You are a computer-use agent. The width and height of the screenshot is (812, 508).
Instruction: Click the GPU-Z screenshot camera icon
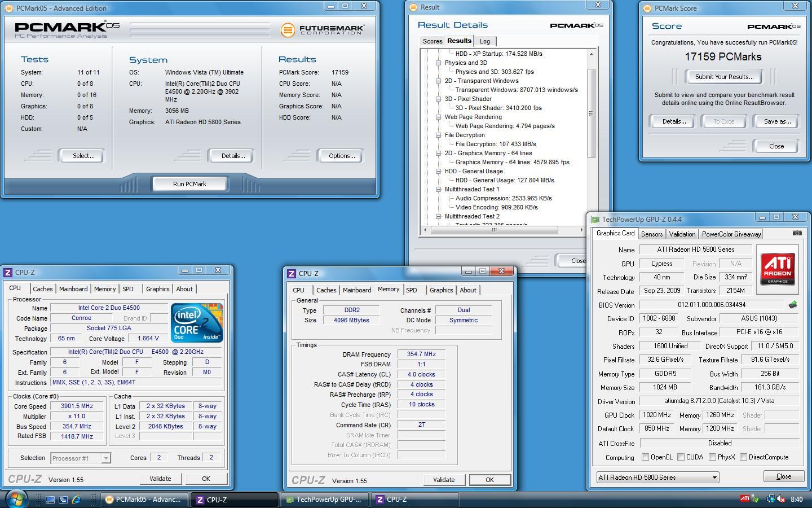(797, 233)
